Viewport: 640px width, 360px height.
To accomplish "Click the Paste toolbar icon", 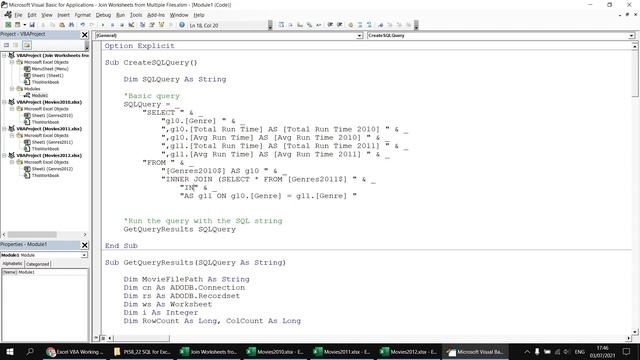I will click(62, 25).
